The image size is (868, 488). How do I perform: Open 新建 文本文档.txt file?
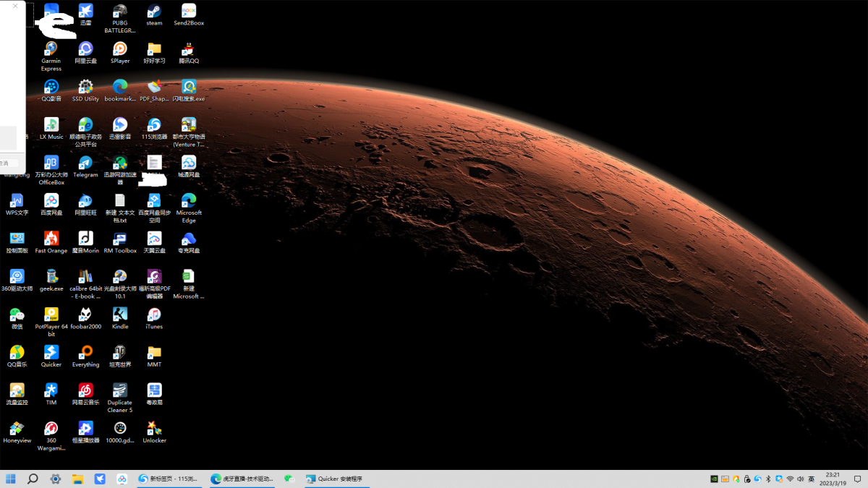coord(120,208)
